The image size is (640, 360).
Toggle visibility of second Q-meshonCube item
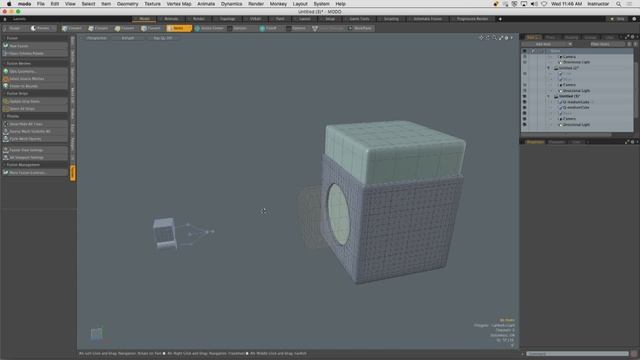pos(524,108)
